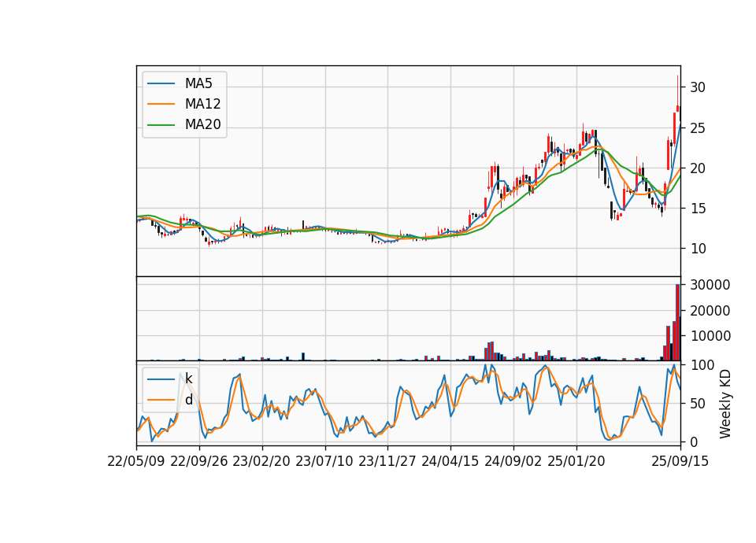Click the MA12 legend label
The height and width of the screenshot is (543, 756).
pos(202,104)
